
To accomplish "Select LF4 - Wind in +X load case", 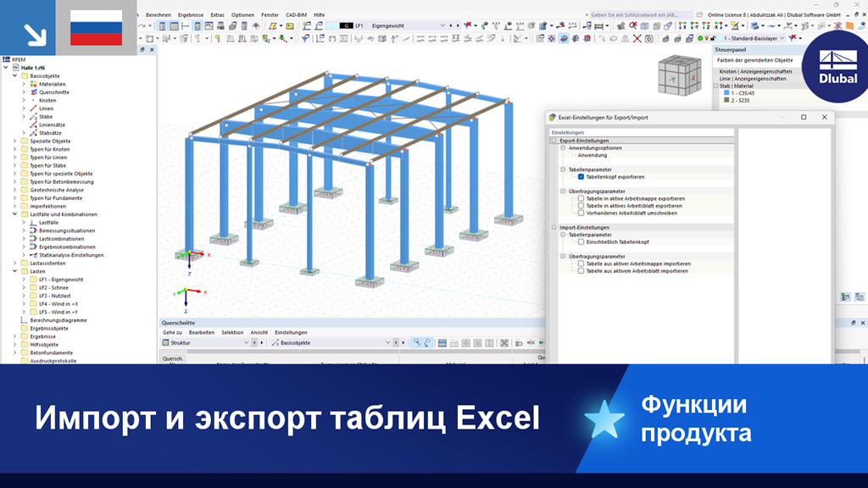I will [x=58, y=304].
